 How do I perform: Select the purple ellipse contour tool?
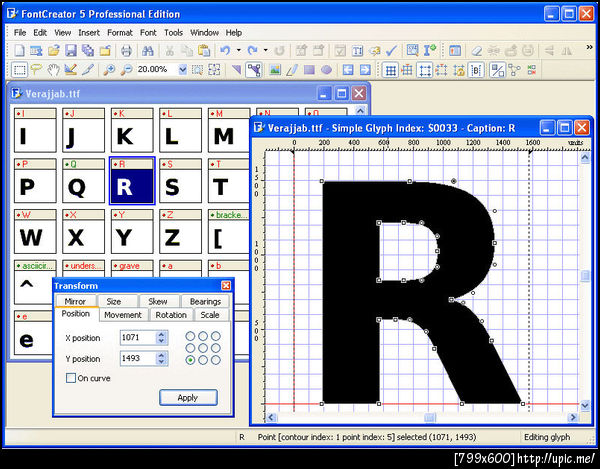pyautogui.click(x=326, y=70)
